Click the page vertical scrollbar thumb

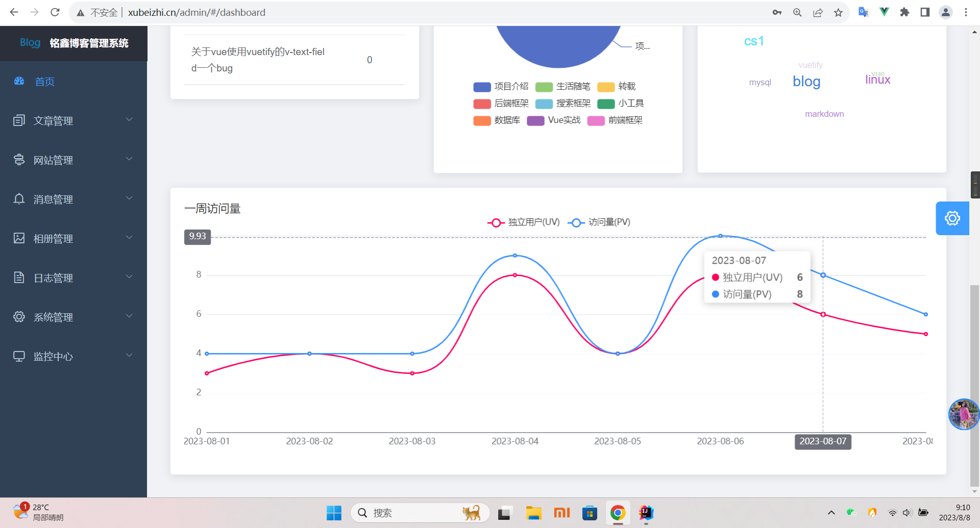point(975,385)
